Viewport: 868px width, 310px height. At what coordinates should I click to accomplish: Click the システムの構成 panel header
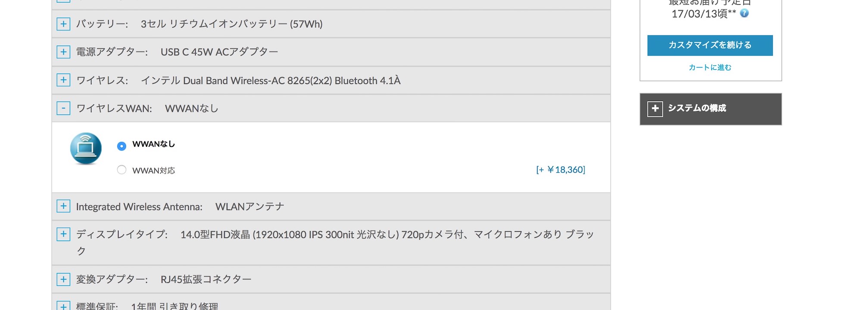(x=711, y=109)
